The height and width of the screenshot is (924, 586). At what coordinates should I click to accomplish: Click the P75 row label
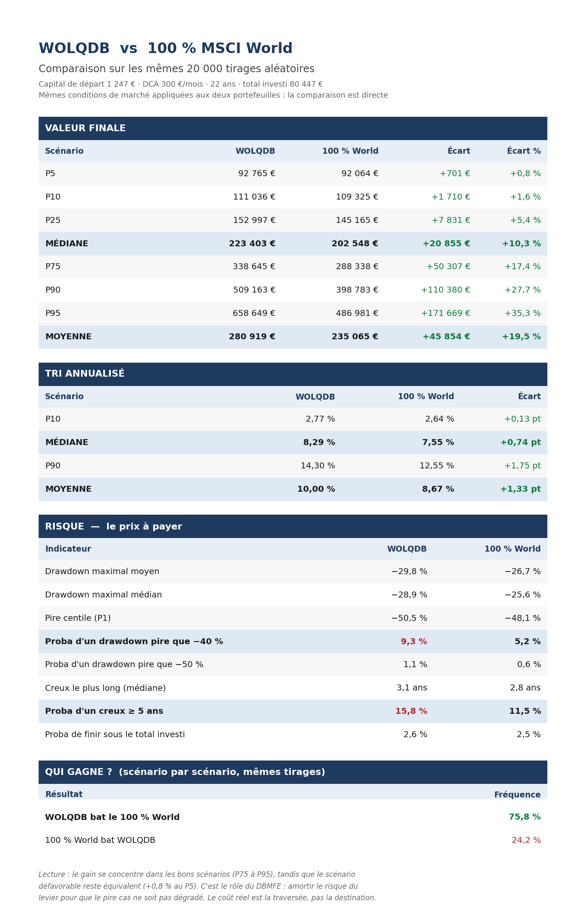[53, 267]
